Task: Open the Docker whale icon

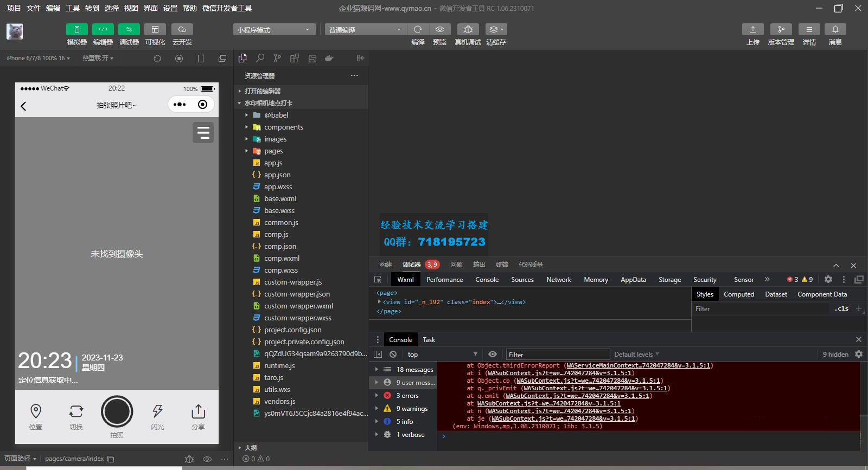Action: click(329, 58)
